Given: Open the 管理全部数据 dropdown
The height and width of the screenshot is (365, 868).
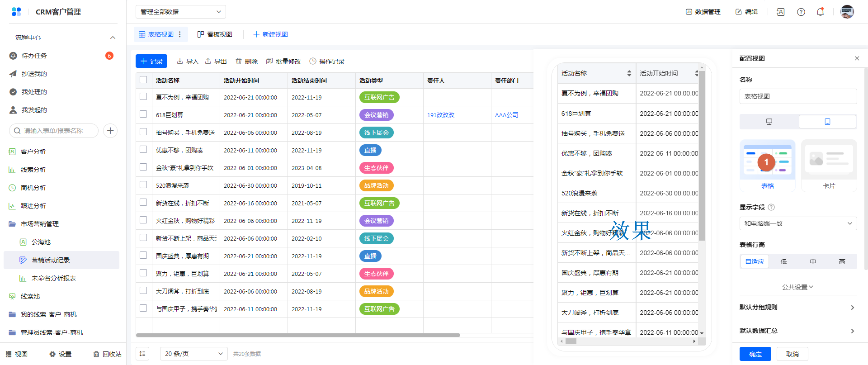Looking at the screenshot, I should (x=180, y=12).
